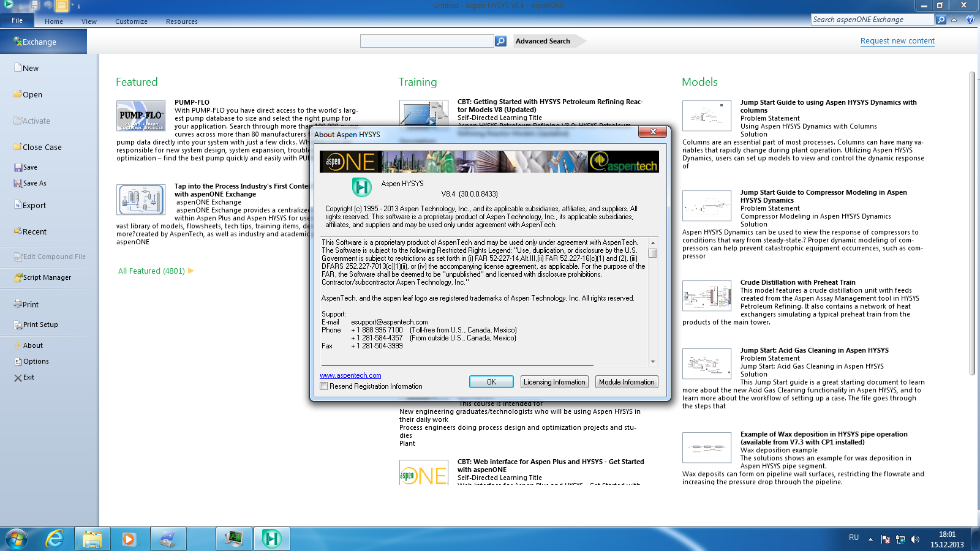980x551 pixels.
Task: Open the Acid Gas Cleaning model thumbnail
Action: [x=707, y=364]
